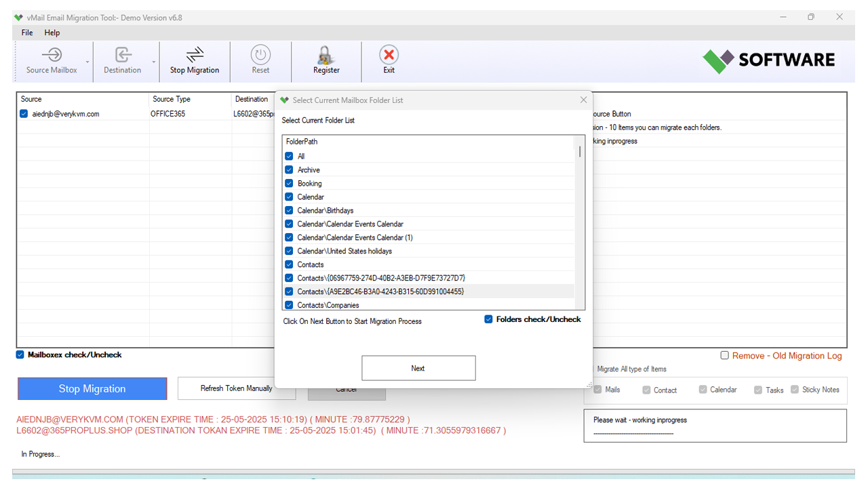Click the Register padlock icon

click(x=326, y=55)
